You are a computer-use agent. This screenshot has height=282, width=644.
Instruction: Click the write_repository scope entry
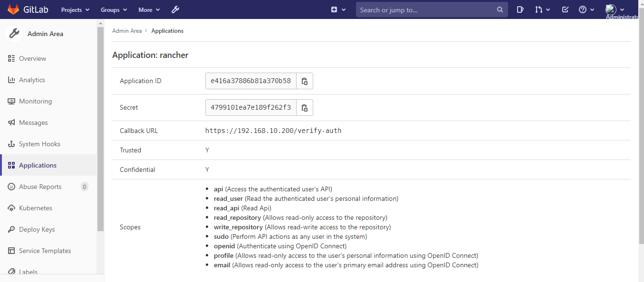[302, 227]
